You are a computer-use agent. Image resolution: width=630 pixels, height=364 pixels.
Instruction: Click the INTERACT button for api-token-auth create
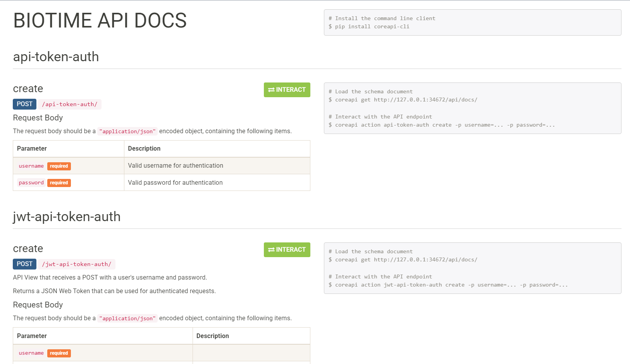point(287,90)
